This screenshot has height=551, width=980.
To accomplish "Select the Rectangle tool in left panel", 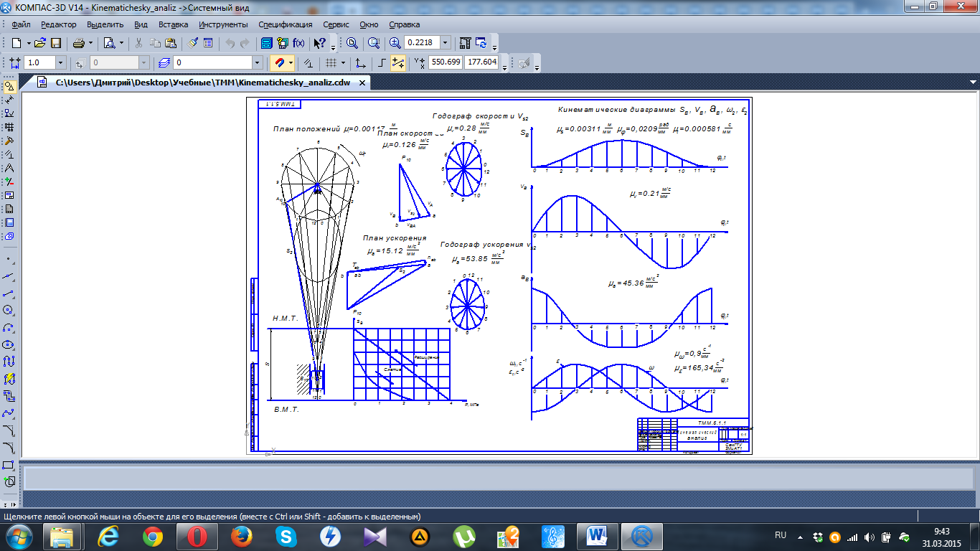I will pos(10,466).
